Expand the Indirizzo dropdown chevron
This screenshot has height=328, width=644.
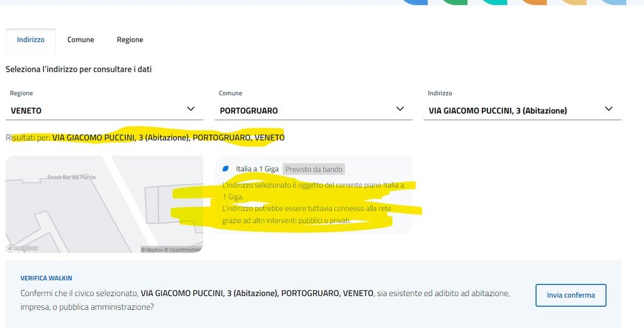[x=609, y=109]
